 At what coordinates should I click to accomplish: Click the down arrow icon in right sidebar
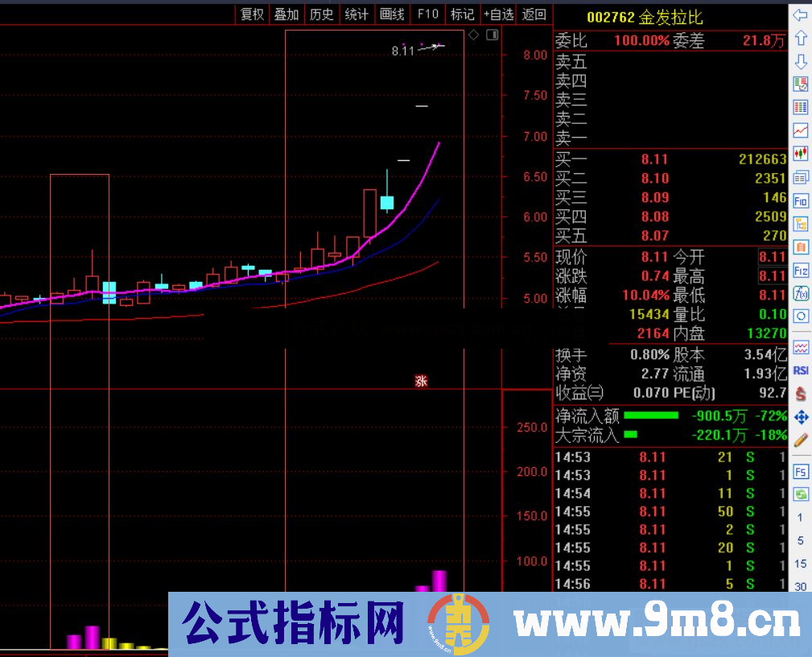coord(800,61)
